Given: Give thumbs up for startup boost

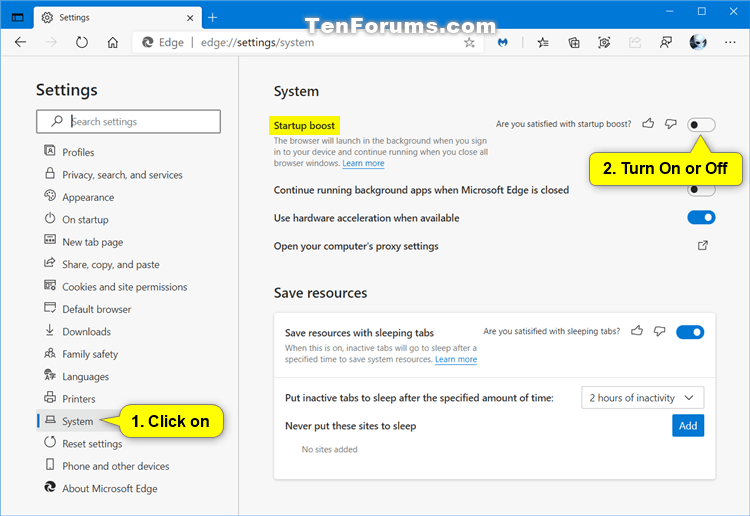Looking at the screenshot, I should point(648,124).
